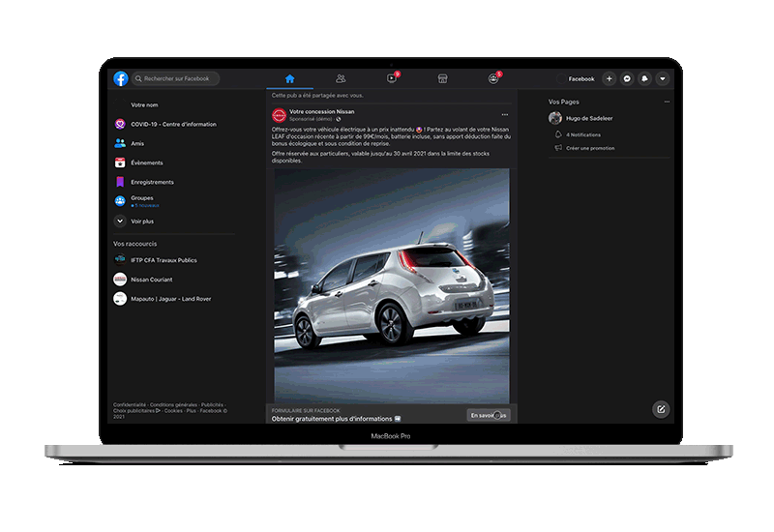Expand the Voir plus section
Screen dimensions: 774x532
click(142, 221)
